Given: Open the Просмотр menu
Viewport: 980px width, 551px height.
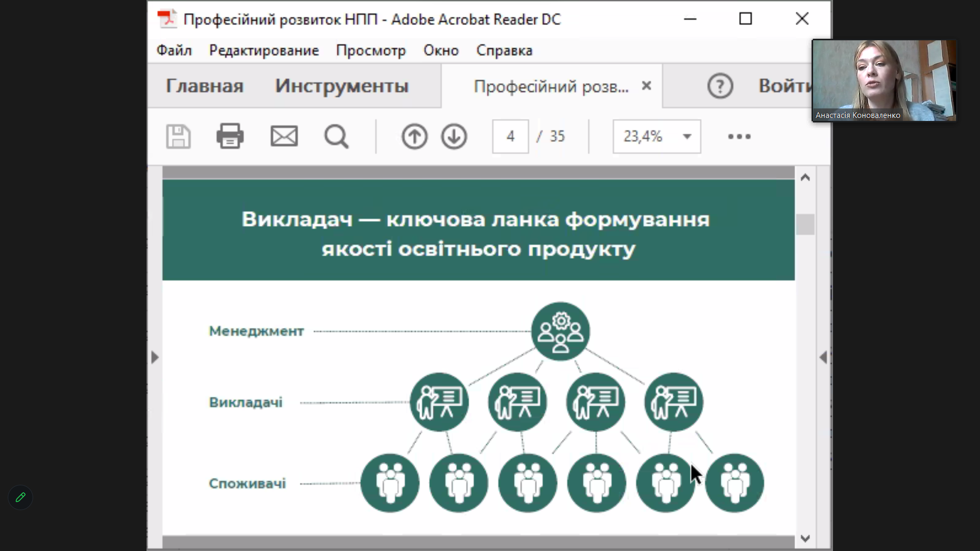Looking at the screenshot, I should click(x=371, y=51).
